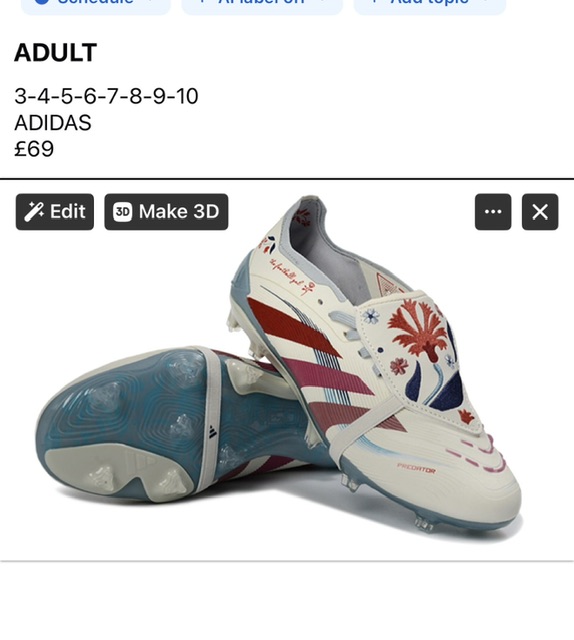Open the Edit photo tool
This screenshot has width=574, height=640.
(x=55, y=212)
